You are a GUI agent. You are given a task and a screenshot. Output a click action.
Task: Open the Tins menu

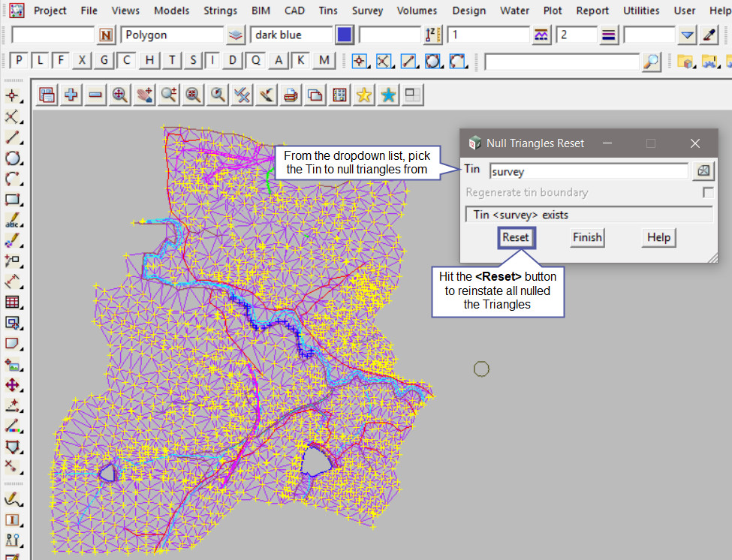point(327,11)
